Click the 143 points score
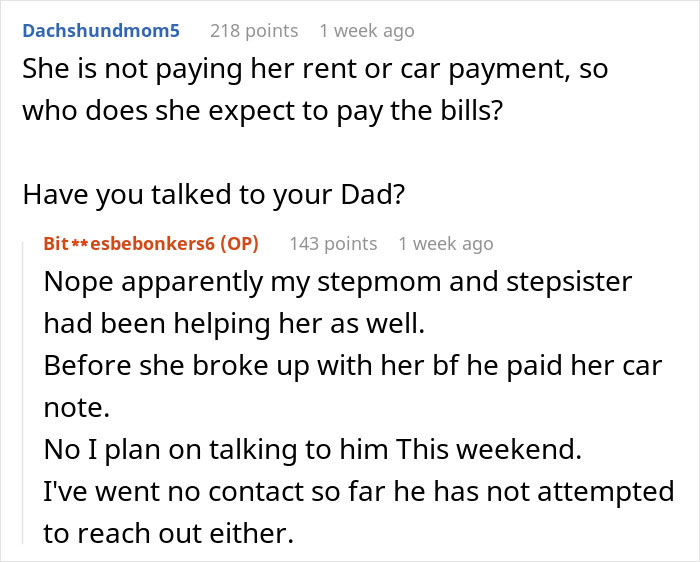 point(333,244)
